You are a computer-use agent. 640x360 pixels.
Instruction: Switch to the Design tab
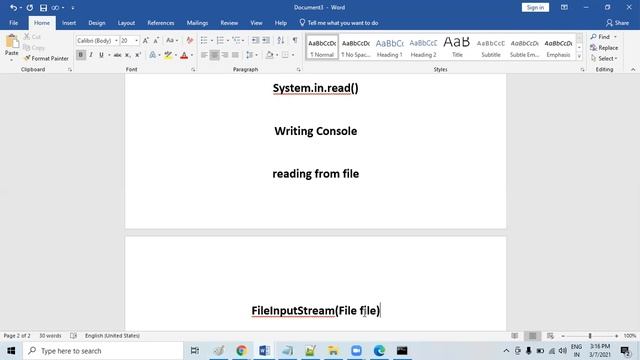[97, 23]
